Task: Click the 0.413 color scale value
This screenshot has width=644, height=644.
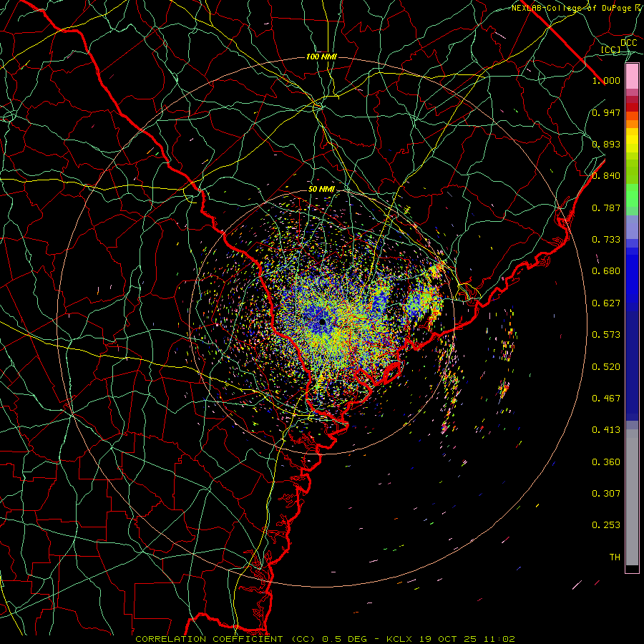Action: coord(606,430)
